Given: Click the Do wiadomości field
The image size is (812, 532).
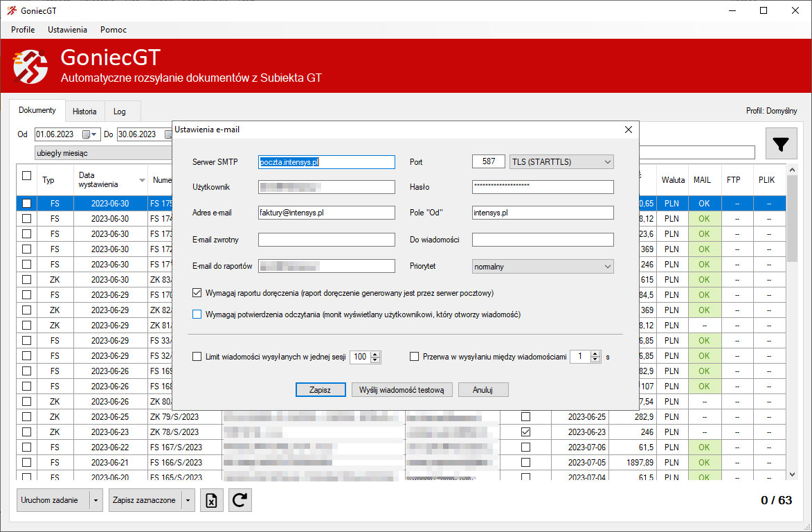Looking at the screenshot, I should (543, 239).
